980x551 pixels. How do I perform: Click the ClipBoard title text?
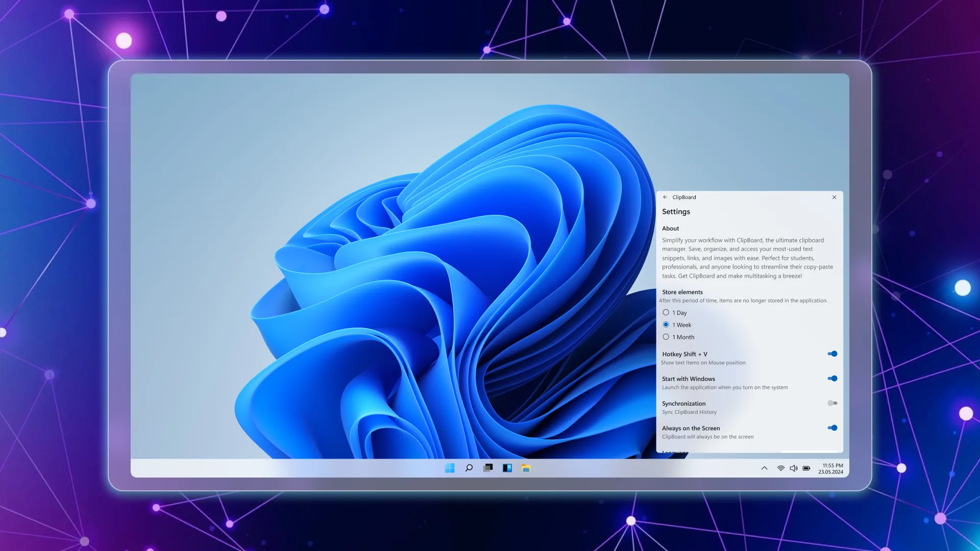(684, 197)
